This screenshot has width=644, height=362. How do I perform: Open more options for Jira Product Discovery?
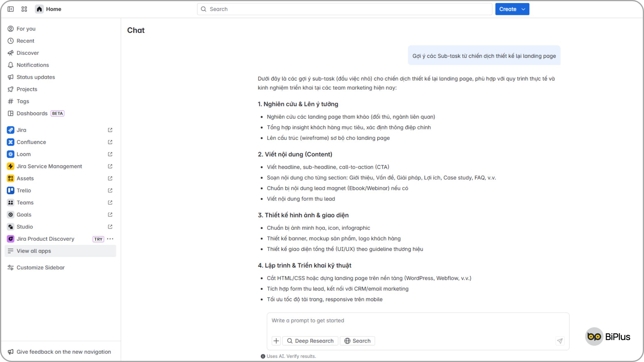[110, 239]
